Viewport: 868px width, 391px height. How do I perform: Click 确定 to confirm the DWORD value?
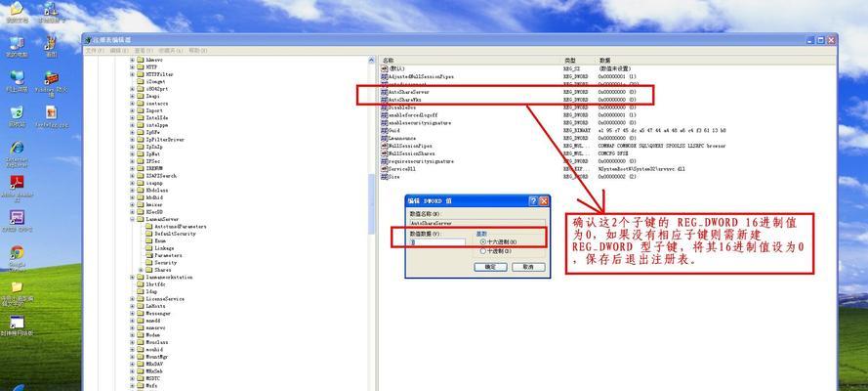[490, 267]
